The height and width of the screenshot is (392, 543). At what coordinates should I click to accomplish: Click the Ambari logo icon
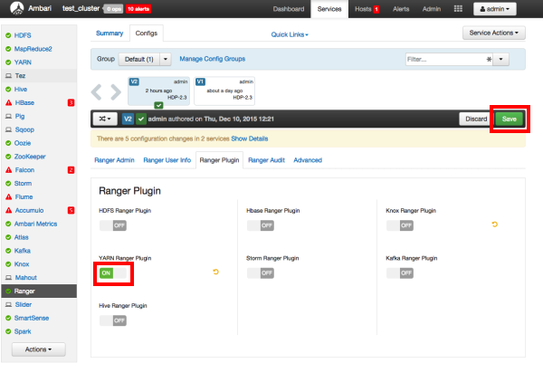point(16,8)
